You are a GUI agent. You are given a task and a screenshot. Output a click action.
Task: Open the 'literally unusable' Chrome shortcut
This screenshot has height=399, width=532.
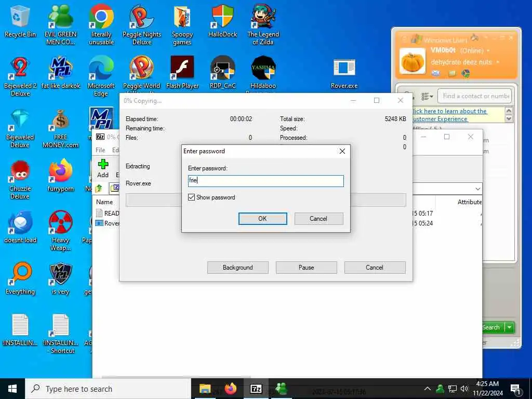(101, 24)
